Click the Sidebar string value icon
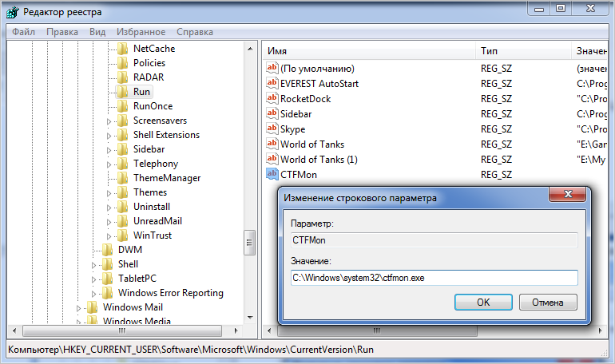Viewport: 615px width, 364px height. [272, 113]
